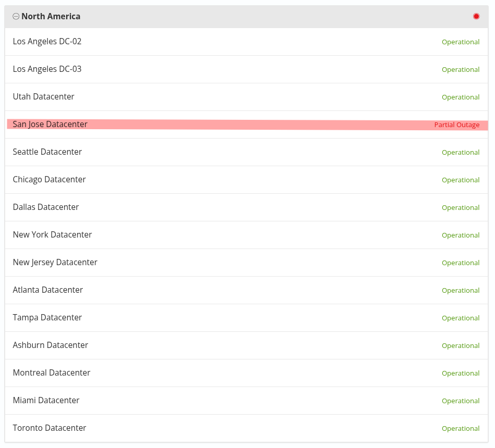
Task: Click San Jose Datacenter name
Action: (x=50, y=125)
